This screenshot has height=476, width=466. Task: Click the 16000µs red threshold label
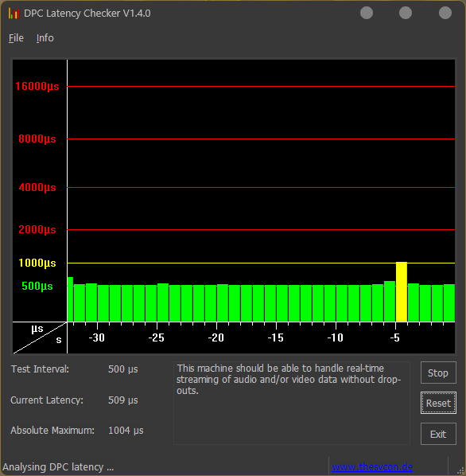[37, 86]
